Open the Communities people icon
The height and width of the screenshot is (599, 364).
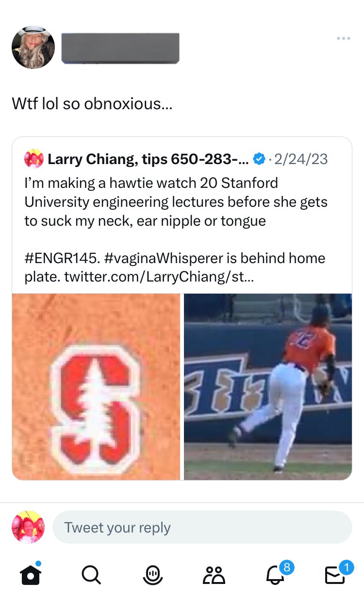215,575
